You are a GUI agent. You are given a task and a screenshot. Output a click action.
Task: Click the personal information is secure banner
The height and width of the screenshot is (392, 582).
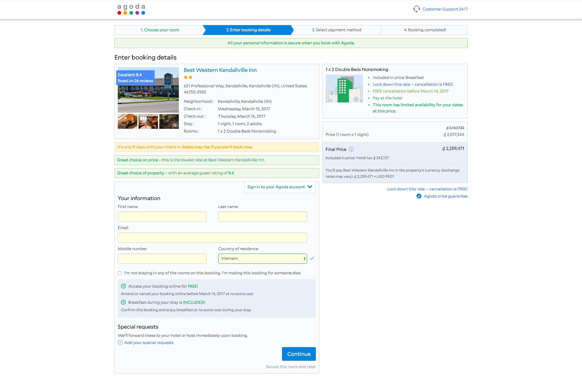pyautogui.click(x=291, y=43)
